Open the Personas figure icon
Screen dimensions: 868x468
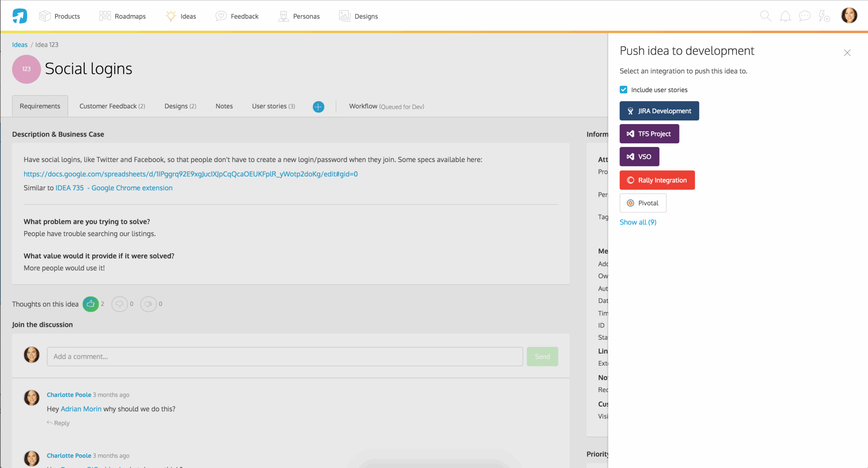pos(283,16)
